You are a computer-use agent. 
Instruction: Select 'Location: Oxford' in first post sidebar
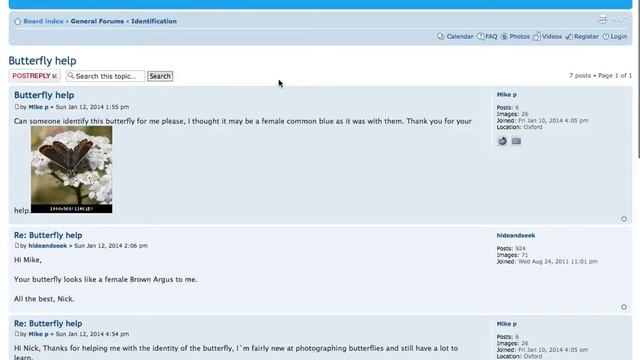pyautogui.click(x=520, y=127)
